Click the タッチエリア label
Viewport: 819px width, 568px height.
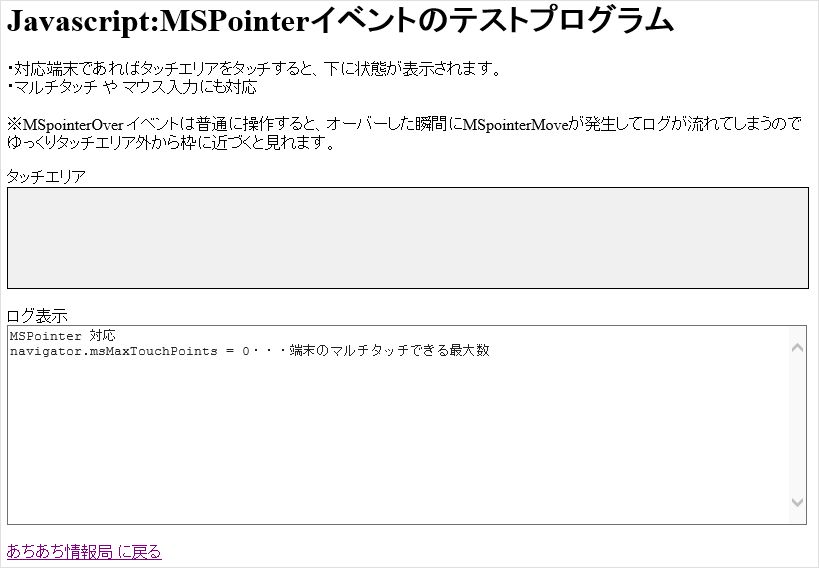[x=46, y=177]
